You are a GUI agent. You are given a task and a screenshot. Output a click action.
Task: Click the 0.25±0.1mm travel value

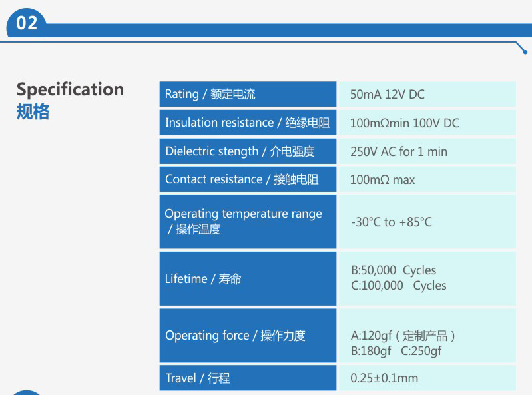click(384, 378)
